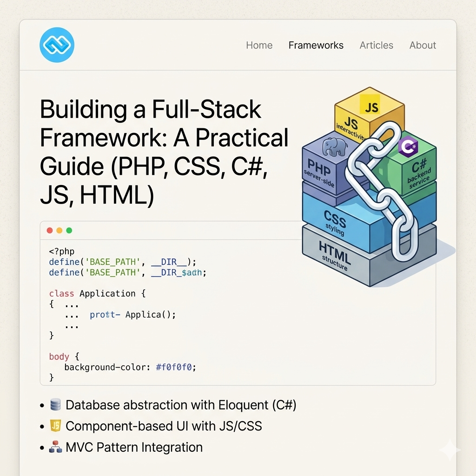Click the red traffic-light dot on the code window
This screenshot has width=476, height=476.
(50, 230)
